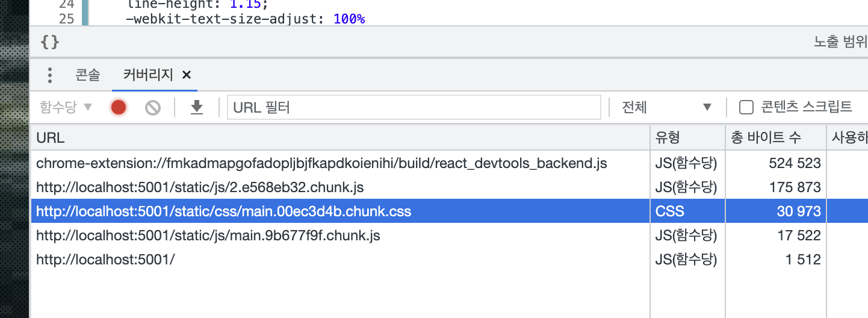Click the 1 512 bytes cell

[x=776, y=260]
